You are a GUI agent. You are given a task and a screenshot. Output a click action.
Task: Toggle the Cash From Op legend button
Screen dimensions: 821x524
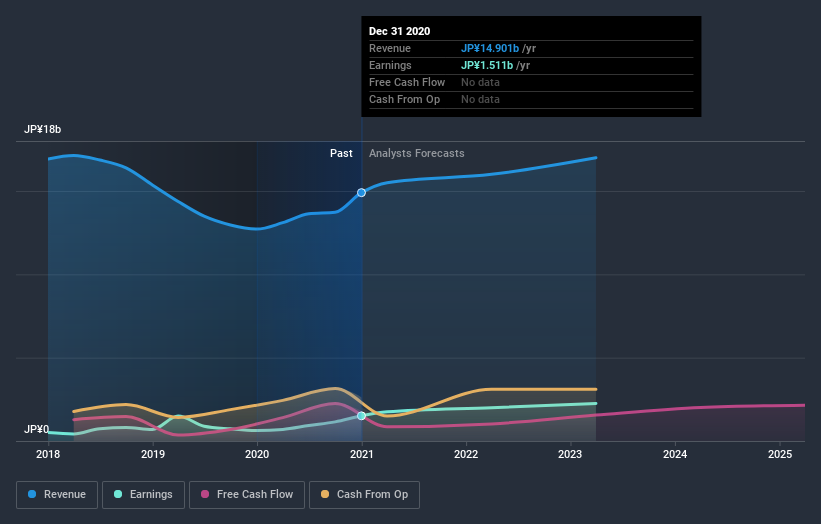364,495
